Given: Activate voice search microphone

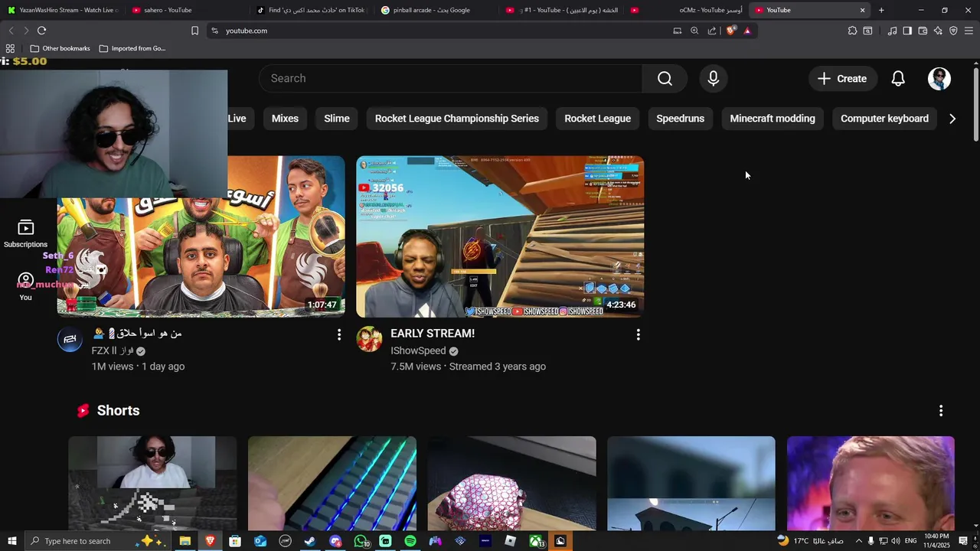Looking at the screenshot, I should pyautogui.click(x=714, y=79).
